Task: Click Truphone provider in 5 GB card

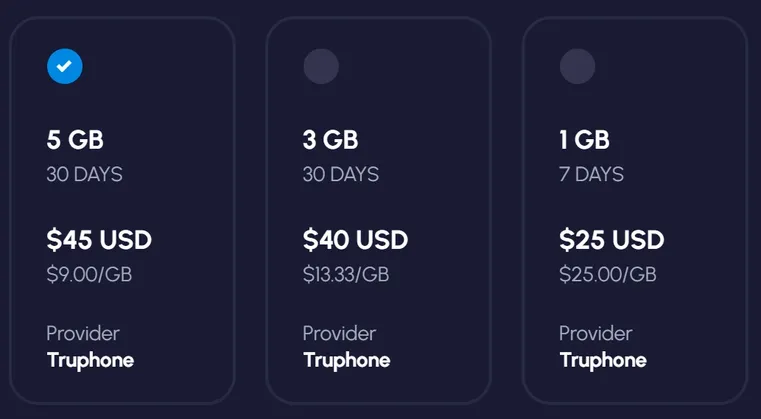Action: coord(90,361)
